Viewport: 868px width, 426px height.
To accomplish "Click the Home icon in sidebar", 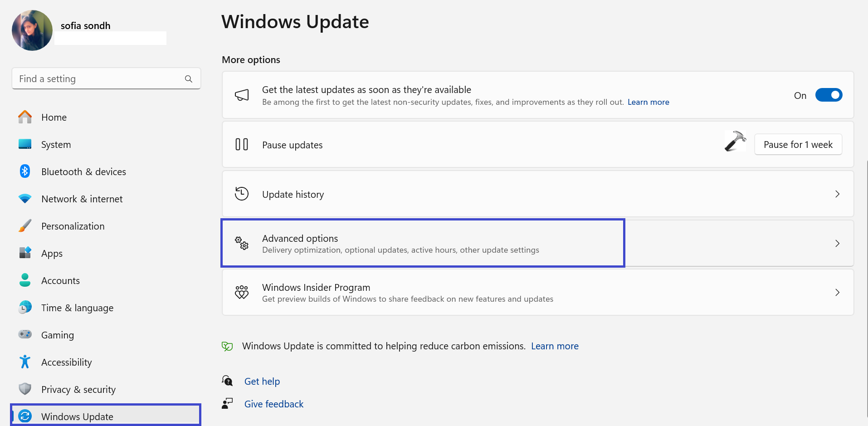I will pyautogui.click(x=25, y=117).
